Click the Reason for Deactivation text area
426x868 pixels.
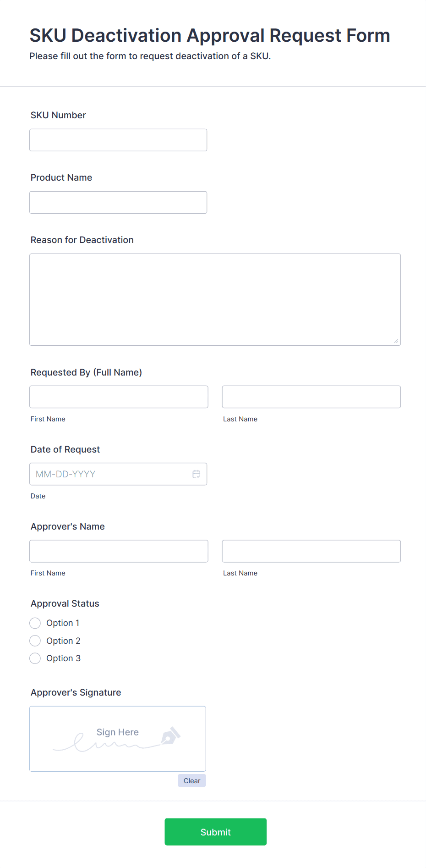click(x=215, y=298)
